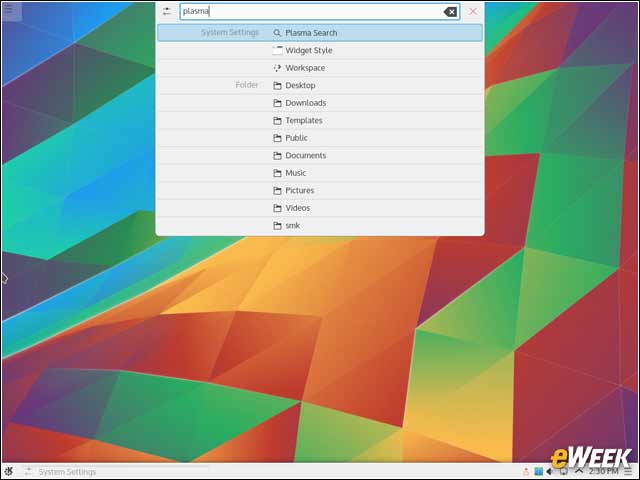Click the Music folder icon
The image size is (640, 480).
(278, 173)
